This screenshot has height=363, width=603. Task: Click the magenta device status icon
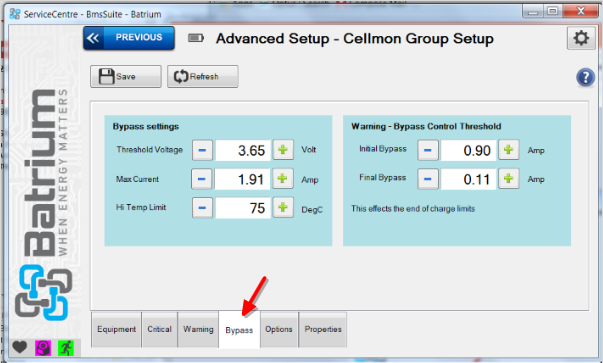coord(43,348)
